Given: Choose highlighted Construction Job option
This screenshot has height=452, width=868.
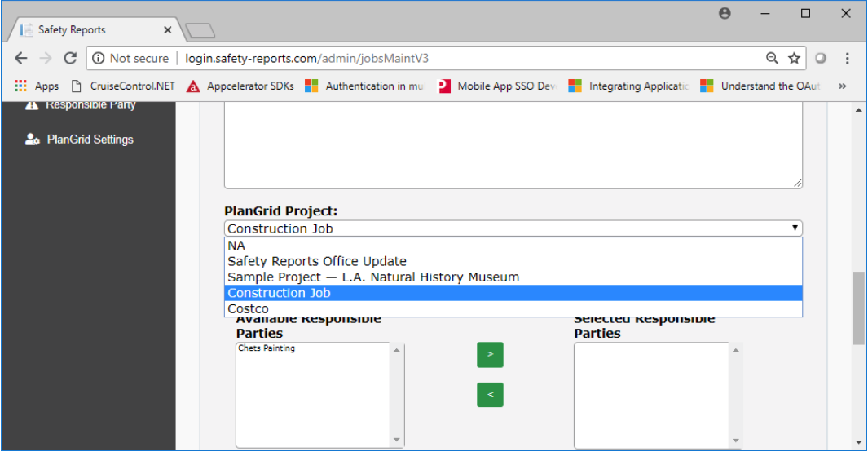Looking at the screenshot, I should point(513,293).
